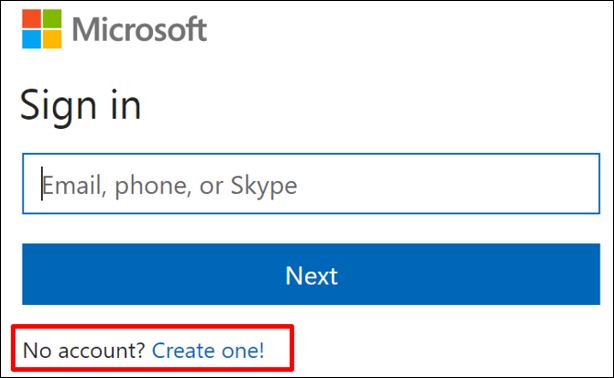This screenshot has width=614, height=378.
Task: Click the word Create in the sign-up link
Action: (183, 350)
